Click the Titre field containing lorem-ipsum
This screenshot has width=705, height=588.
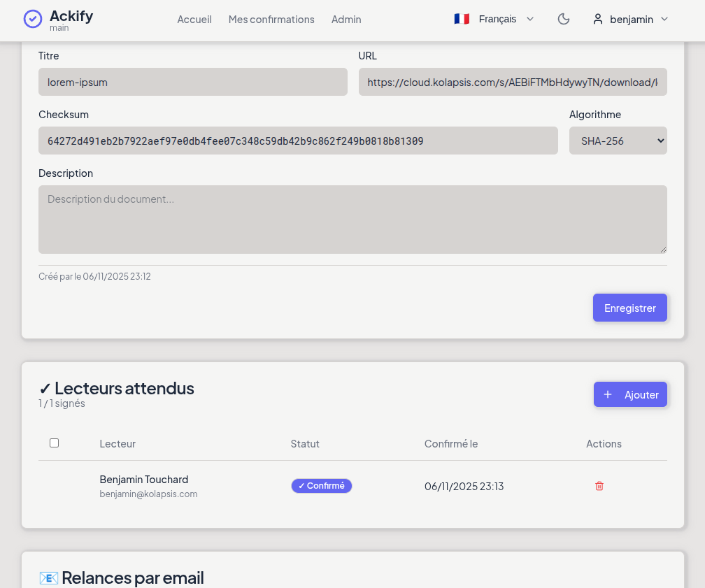[192, 82]
